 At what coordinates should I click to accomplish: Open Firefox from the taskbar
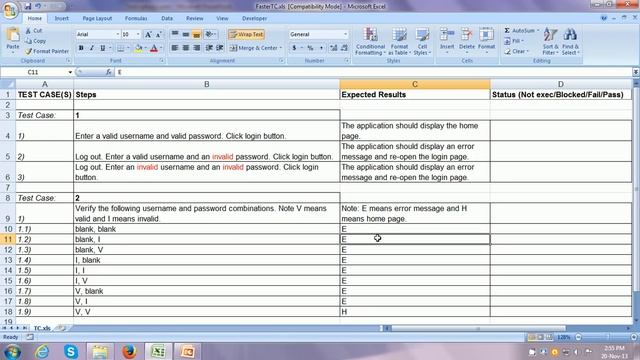[129, 351]
